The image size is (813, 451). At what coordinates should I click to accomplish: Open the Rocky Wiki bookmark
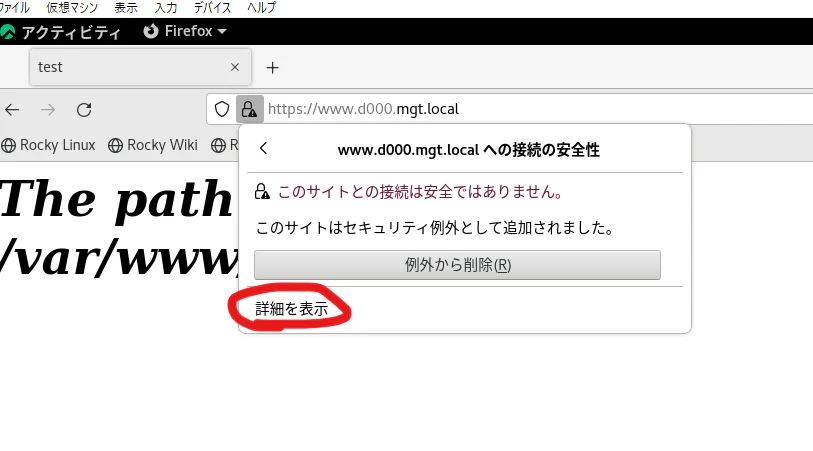pos(153,145)
